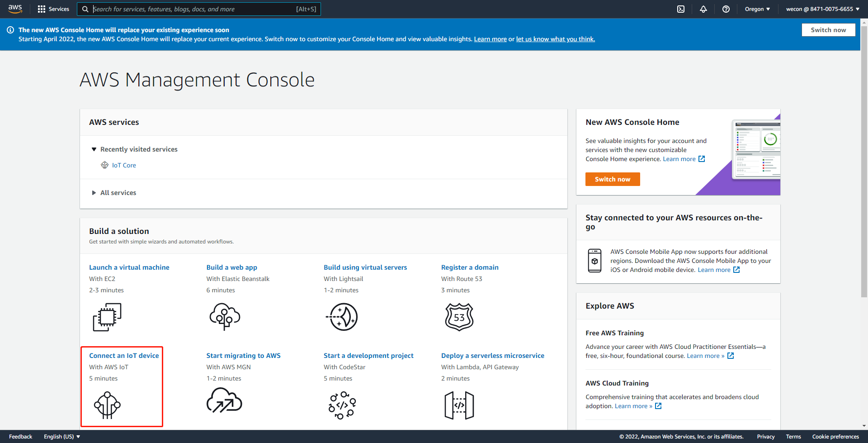This screenshot has height=443, width=868.
Task: Open the Services menu
Action: [53, 9]
